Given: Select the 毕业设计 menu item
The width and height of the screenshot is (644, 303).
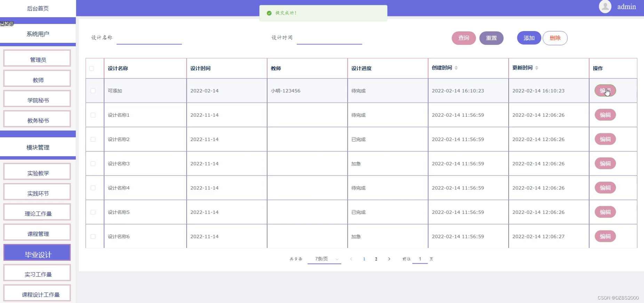Looking at the screenshot, I should pos(37,252).
